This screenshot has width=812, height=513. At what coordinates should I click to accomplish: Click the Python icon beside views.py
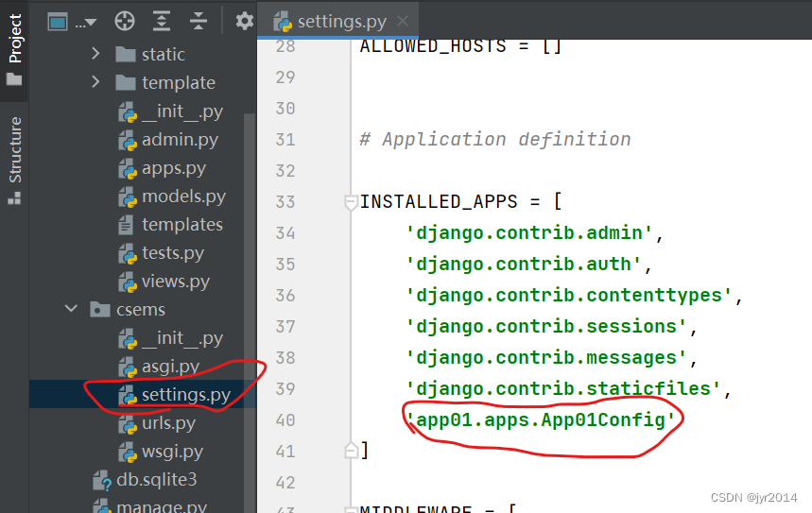pyautogui.click(x=128, y=282)
